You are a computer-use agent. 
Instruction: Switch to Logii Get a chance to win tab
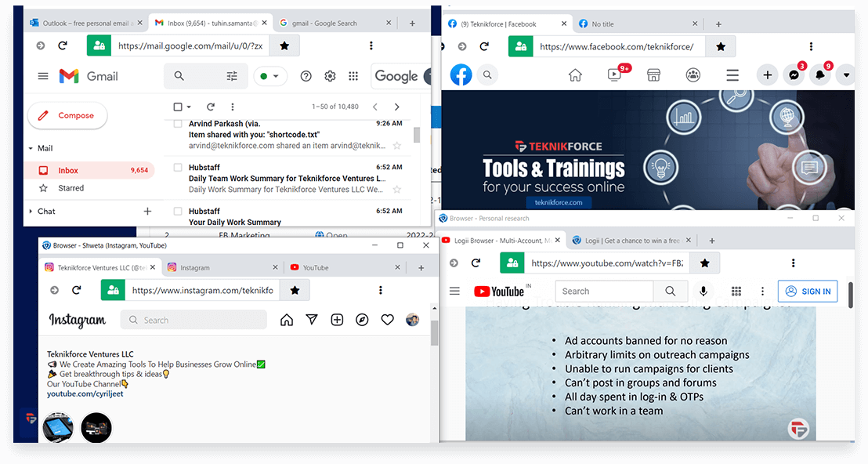(631, 241)
